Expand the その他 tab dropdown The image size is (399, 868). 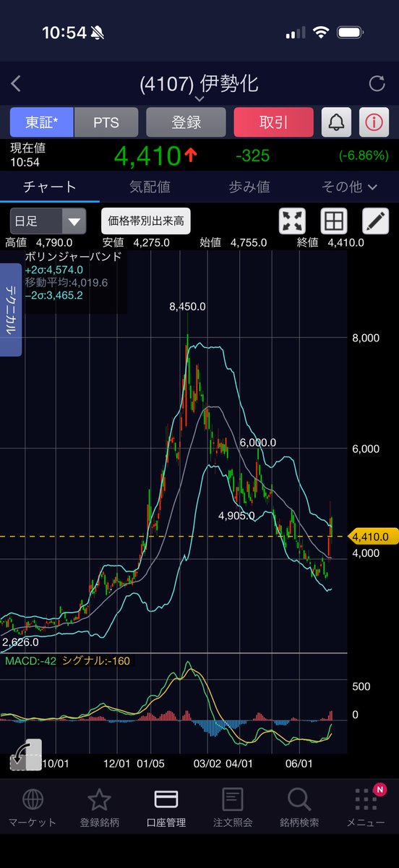click(350, 187)
